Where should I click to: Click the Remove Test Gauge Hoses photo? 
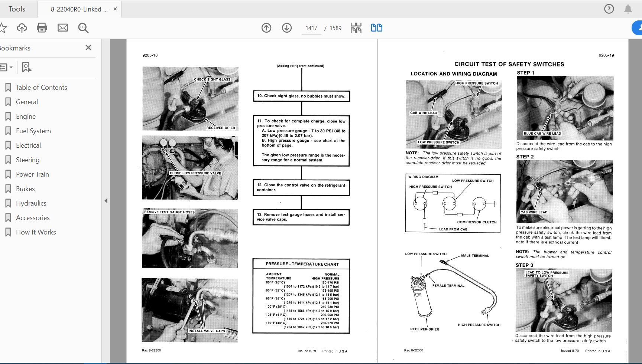(x=190, y=238)
